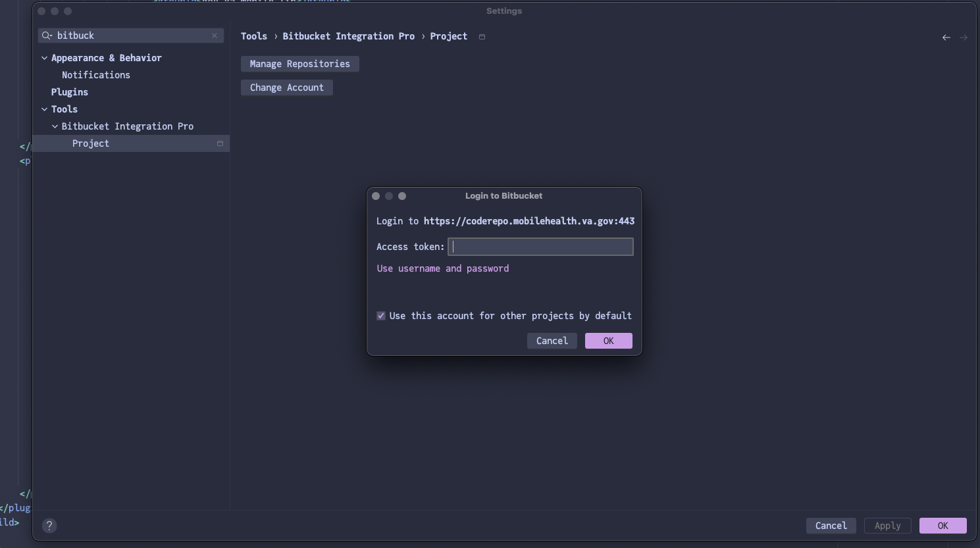Image resolution: width=980 pixels, height=548 pixels.
Task: Focus the Access token input field
Action: (x=540, y=247)
